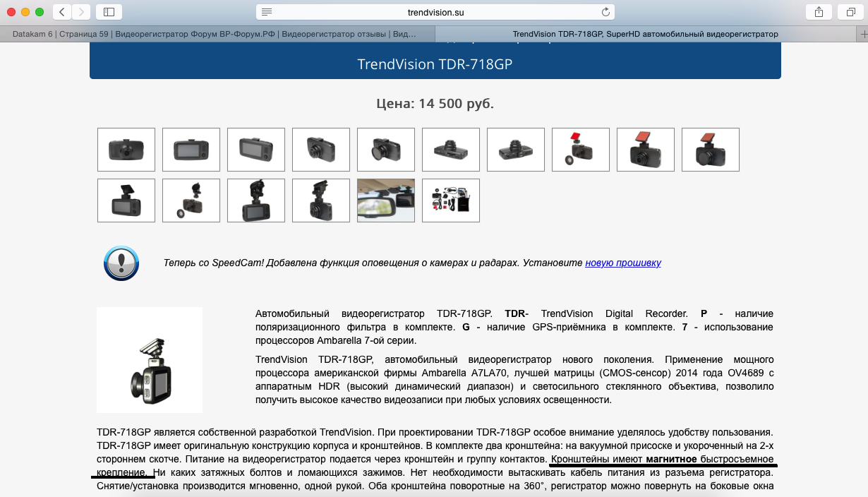The height and width of the screenshot is (497, 868).
Task: Click the blue exclamation notice icon
Action: click(x=121, y=263)
